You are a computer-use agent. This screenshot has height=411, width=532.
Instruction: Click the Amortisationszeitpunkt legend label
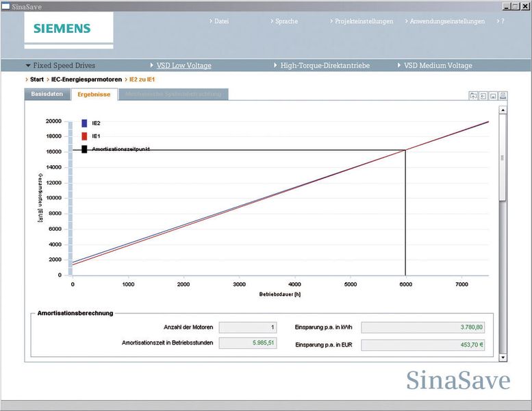(x=121, y=149)
